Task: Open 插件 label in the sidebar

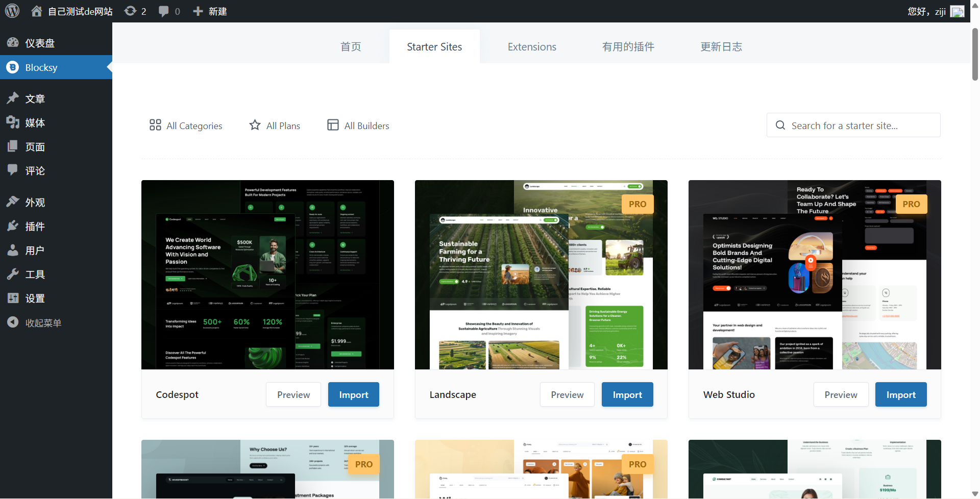Action: coord(35,227)
